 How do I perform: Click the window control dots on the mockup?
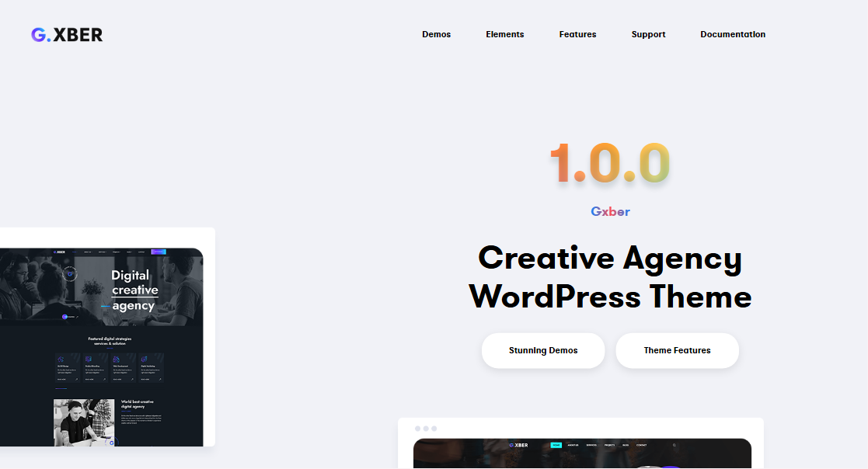(x=425, y=428)
